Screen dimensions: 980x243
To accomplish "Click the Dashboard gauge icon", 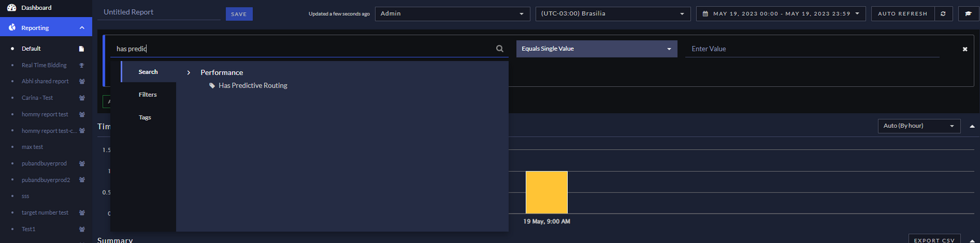I will coord(12,8).
